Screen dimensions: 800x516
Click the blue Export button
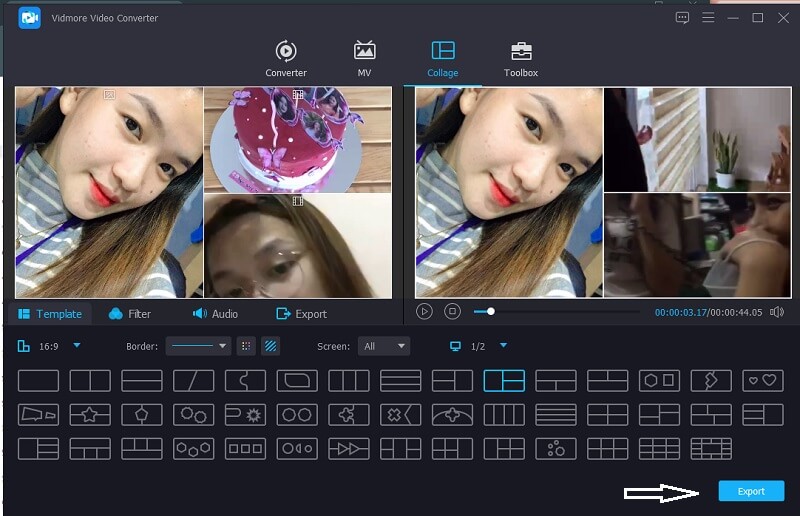751,491
